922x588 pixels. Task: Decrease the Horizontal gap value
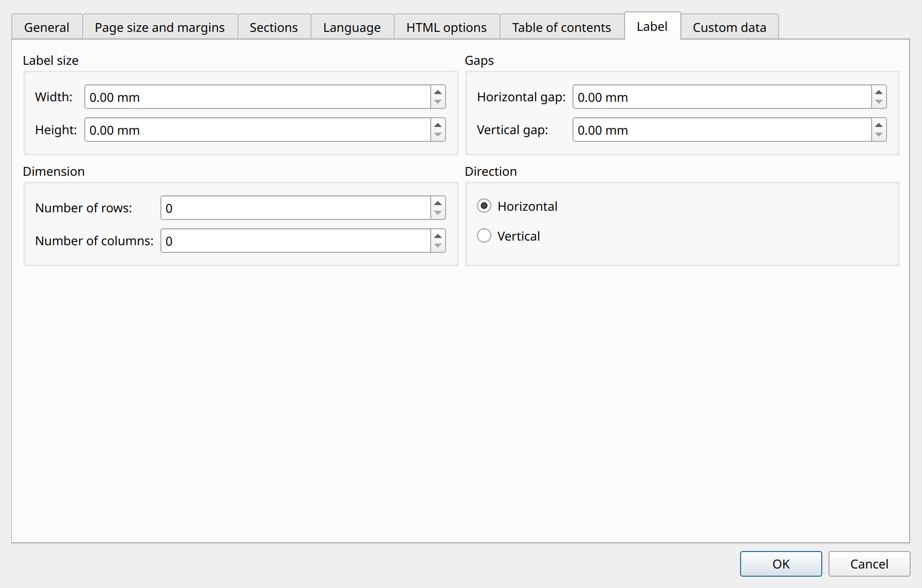[879, 102]
